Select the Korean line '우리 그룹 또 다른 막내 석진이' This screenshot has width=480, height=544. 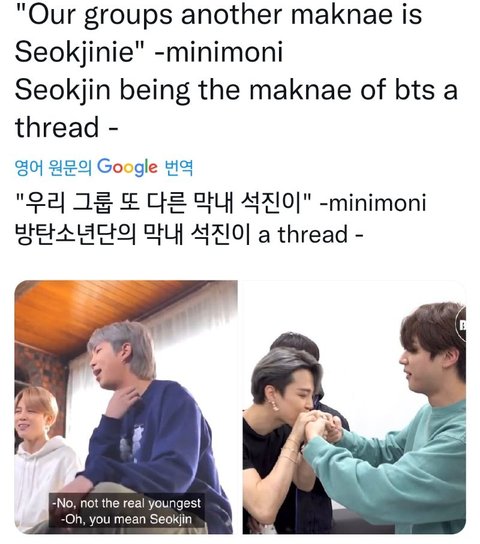[163, 203]
